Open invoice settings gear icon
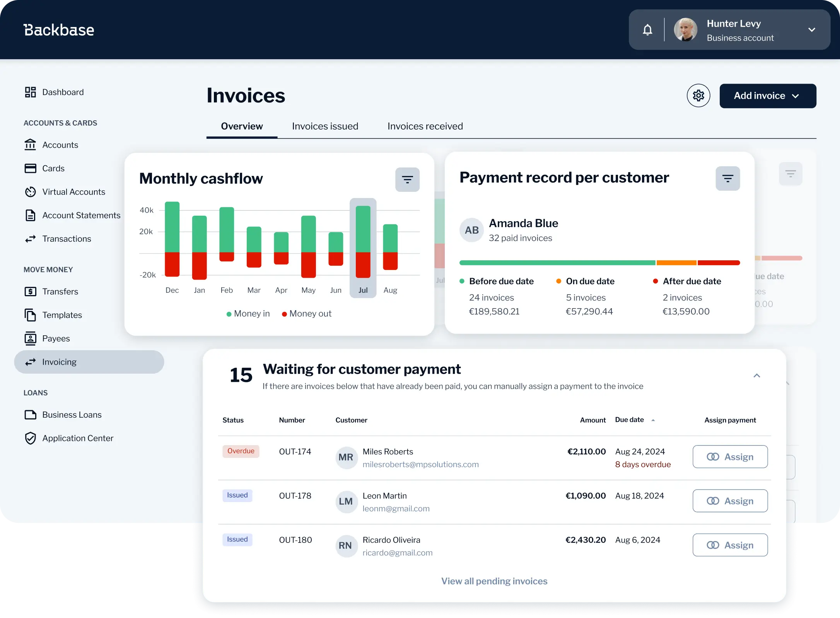The width and height of the screenshot is (840, 618). click(698, 96)
